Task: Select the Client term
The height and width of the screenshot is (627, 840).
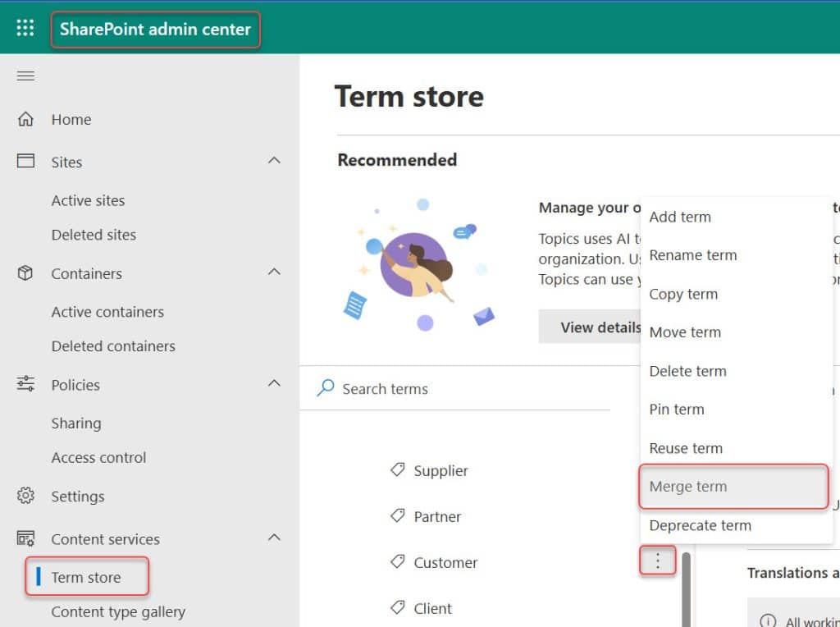Action: click(433, 609)
